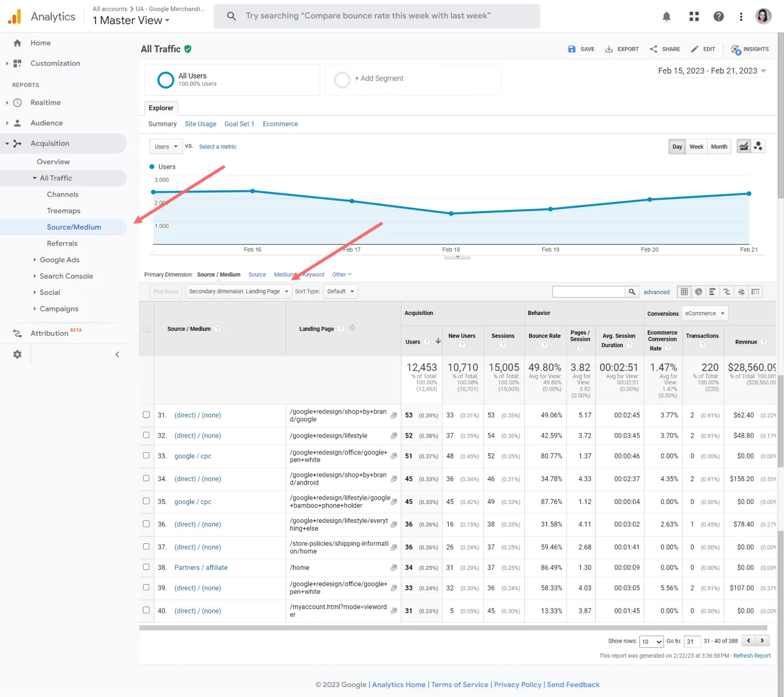Switch to motion chart view icon
This screenshot has height=697, width=784.
click(758, 146)
